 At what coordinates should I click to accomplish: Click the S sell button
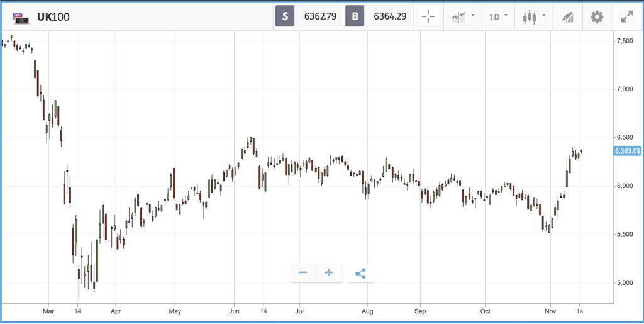pos(285,16)
